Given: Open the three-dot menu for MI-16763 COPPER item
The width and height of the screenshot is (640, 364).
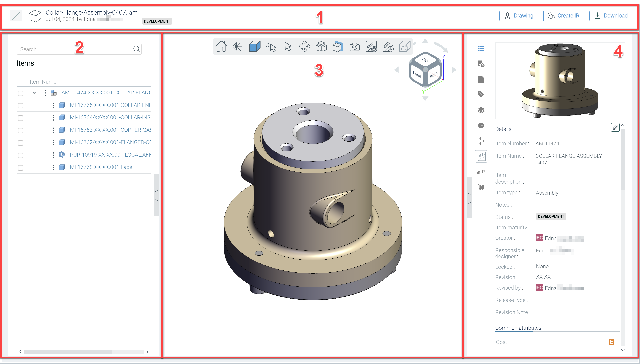Looking at the screenshot, I should pyautogui.click(x=53, y=130).
